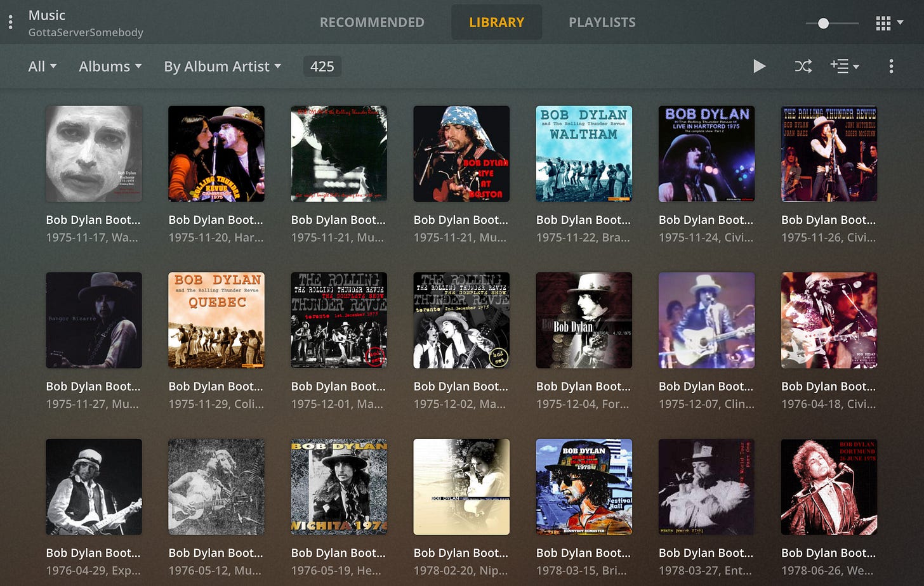This screenshot has width=924, height=586.
Task: Shuffle the library with the shuffle icon
Action: [x=803, y=66]
